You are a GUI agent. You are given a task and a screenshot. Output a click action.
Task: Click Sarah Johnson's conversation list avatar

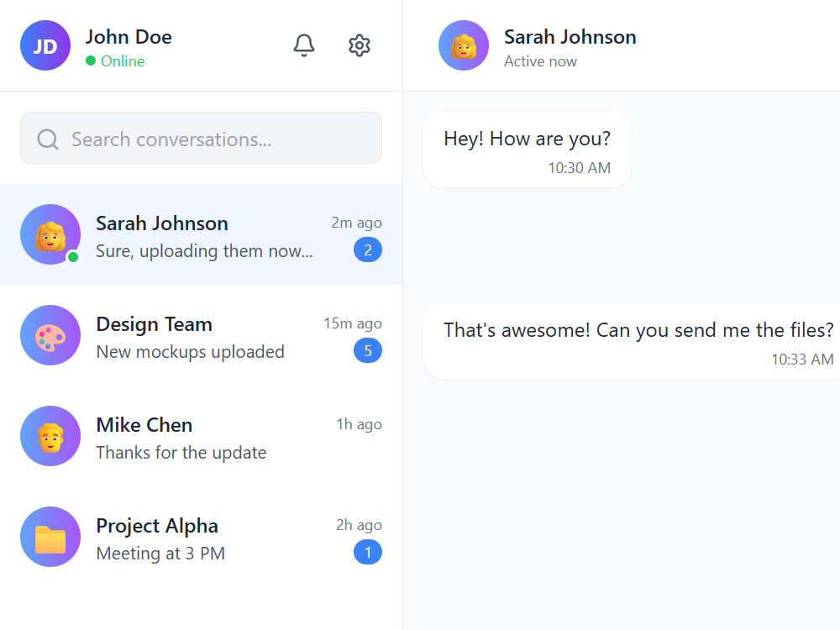tap(50, 234)
